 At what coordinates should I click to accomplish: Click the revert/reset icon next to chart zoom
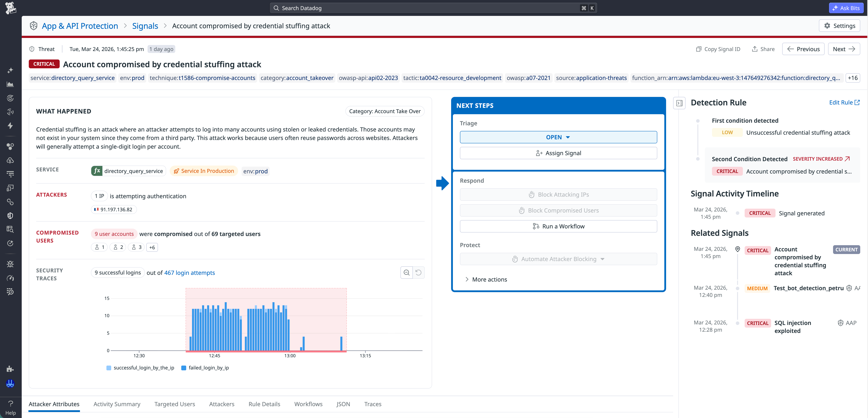click(x=418, y=272)
